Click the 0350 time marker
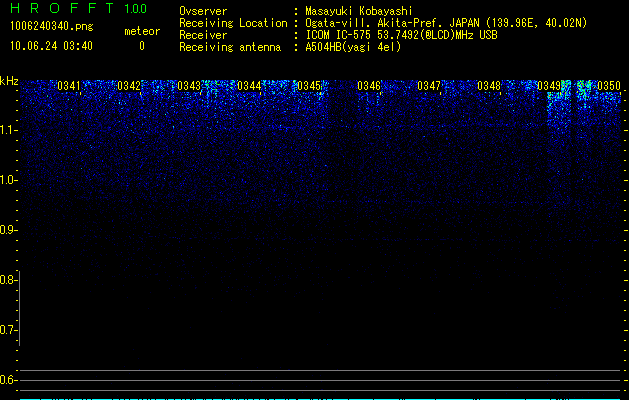 pos(609,86)
